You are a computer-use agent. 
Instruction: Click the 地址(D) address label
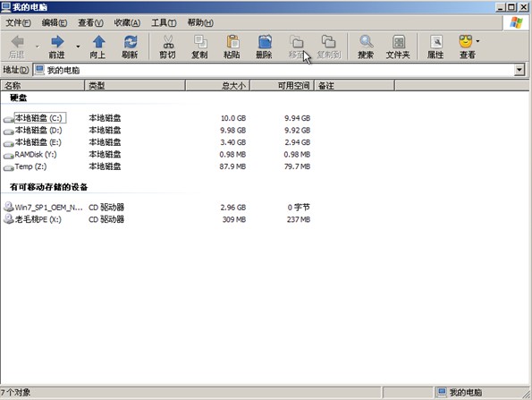pos(15,70)
